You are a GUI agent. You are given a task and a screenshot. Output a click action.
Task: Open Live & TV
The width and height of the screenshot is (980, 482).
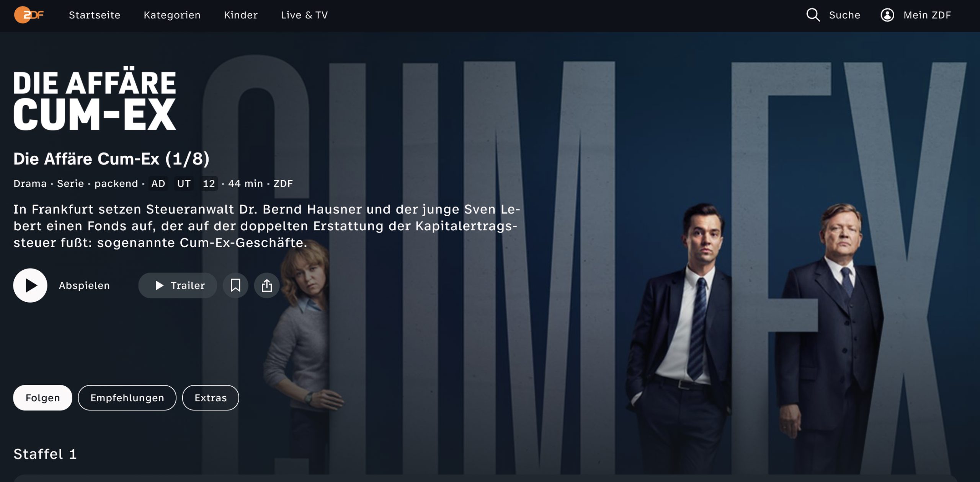[304, 15]
